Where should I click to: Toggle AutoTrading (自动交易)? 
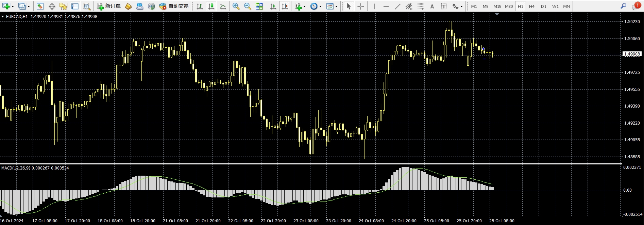click(174, 6)
